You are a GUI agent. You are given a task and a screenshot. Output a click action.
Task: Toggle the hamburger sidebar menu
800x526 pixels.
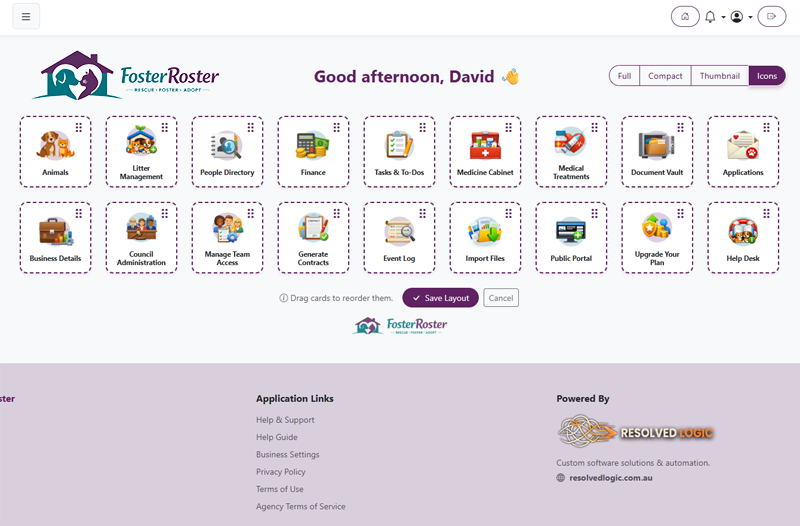[x=26, y=16]
